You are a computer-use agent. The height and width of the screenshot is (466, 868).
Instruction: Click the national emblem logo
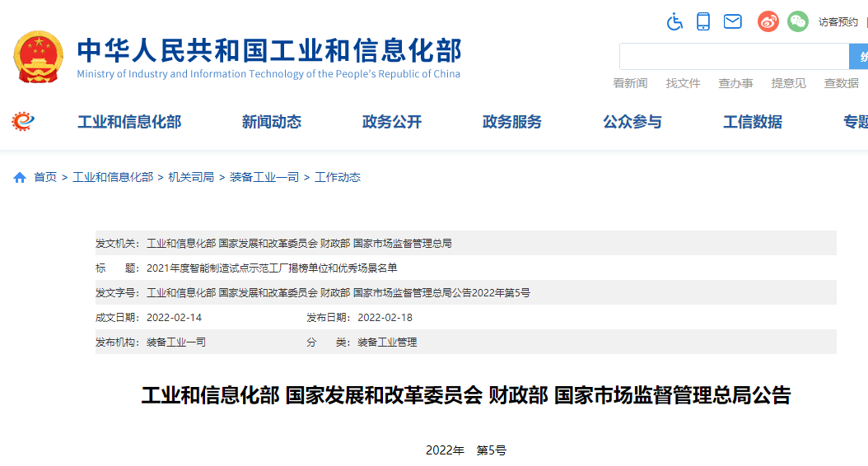click(38, 56)
